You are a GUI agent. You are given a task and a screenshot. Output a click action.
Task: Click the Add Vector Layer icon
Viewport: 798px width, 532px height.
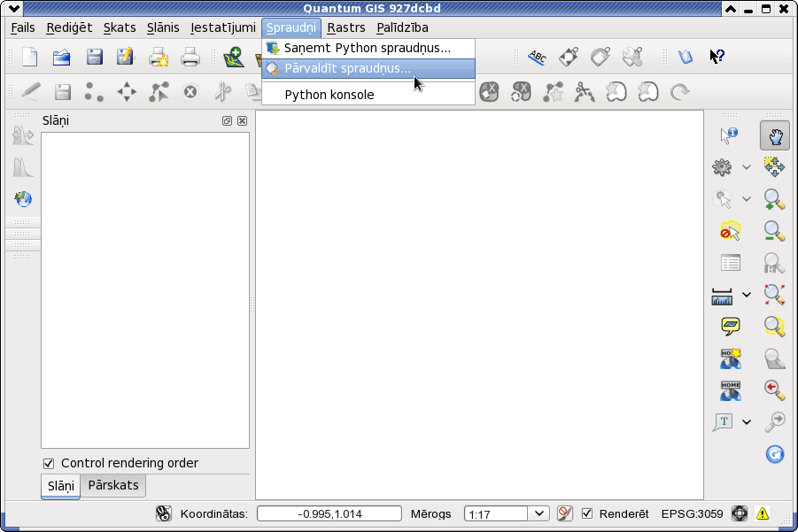(234, 57)
